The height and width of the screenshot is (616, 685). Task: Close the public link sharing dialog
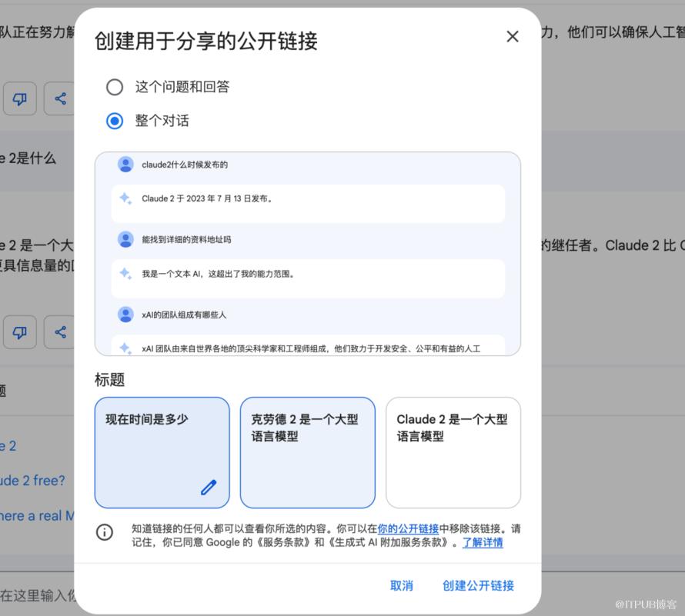pyautogui.click(x=513, y=36)
